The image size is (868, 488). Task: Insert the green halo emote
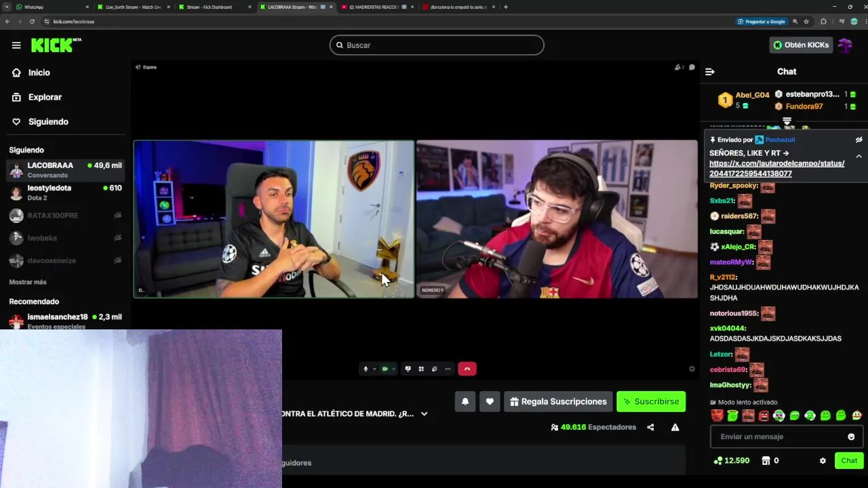[732, 415]
